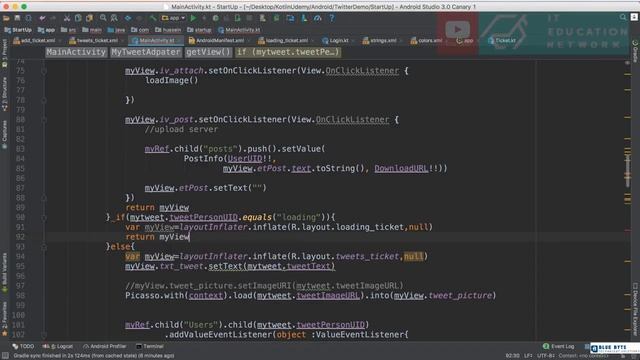
Task: Click the Find magnifier icon in toolbar
Action: coord(103,18)
